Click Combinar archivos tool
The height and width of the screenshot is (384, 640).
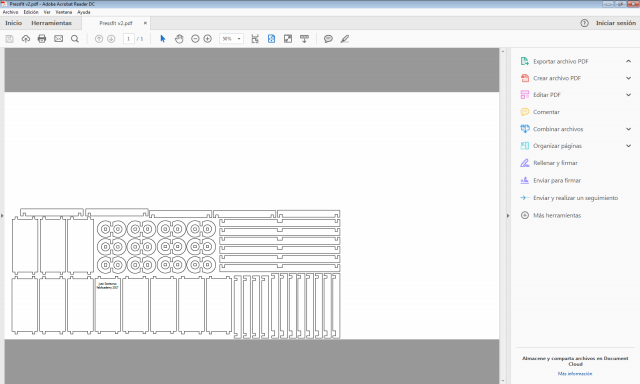558,129
